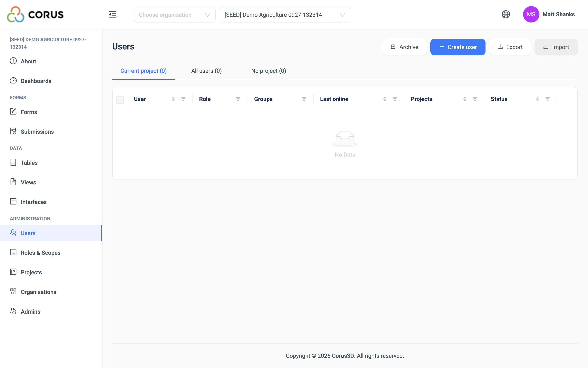Click the Import button
This screenshot has width=588, height=368.
[x=556, y=47]
